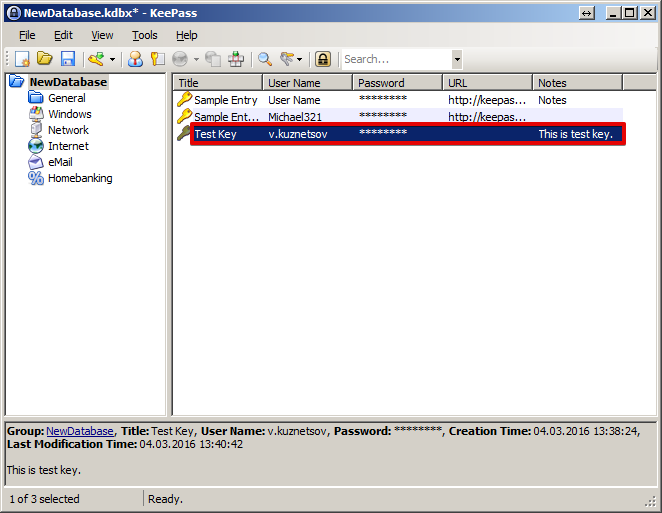The image size is (662, 513).
Task: Select the Internet group in tree
Action: [68, 146]
